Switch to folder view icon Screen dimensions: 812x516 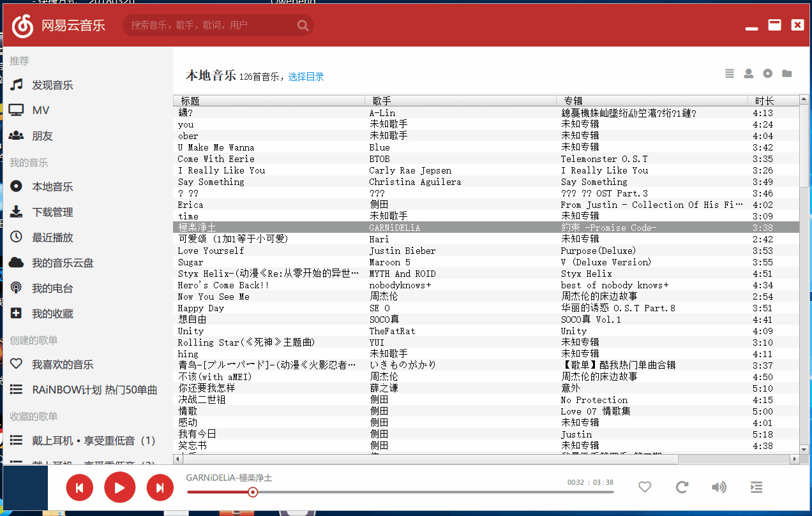tap(786, 73)
